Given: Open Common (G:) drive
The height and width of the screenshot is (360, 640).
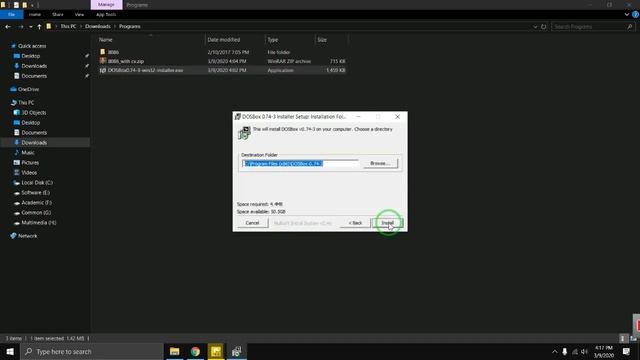Looking at the screenshot, I should coord(36,213).
